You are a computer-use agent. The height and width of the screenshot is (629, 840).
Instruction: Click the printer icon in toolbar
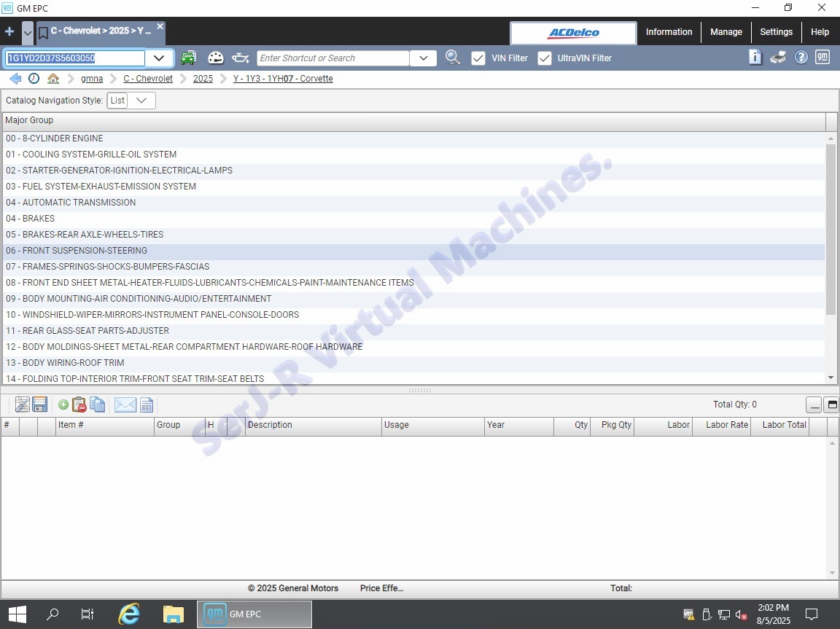coord(778,58)
